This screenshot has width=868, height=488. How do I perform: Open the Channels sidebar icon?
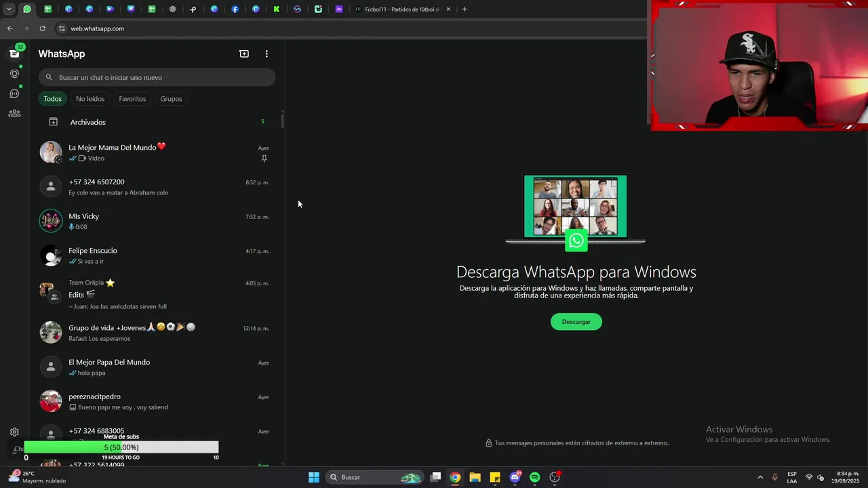pos(14,94)
